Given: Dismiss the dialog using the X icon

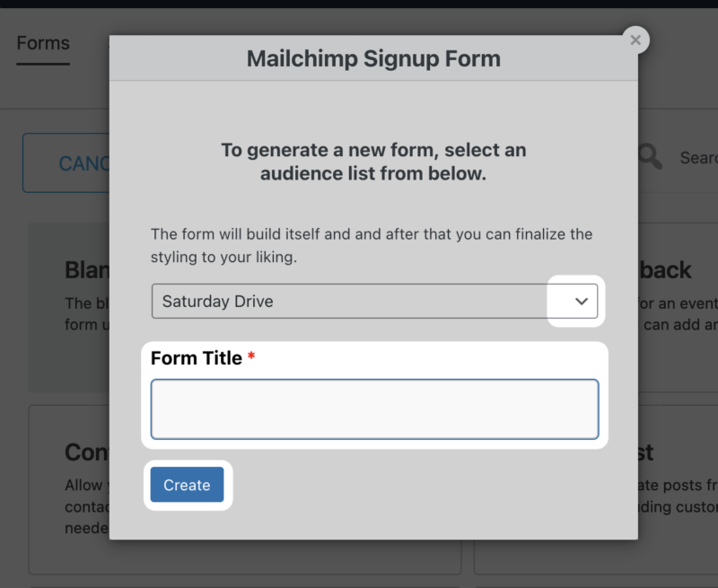Looking at the screenshot, I should point(635,39).
